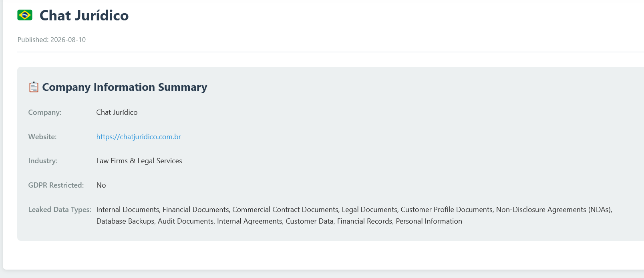Screen dimensions: 644x278
Task: Click the Brazil flag icon
Action: point(25,15)
